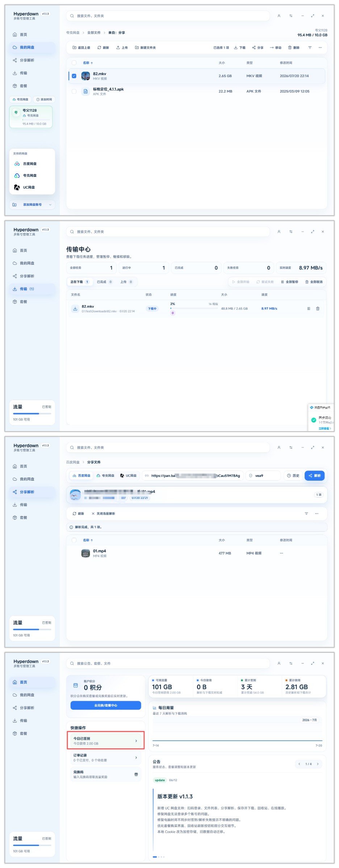Click 百度网盘 breadcrumb in 分享文件 window
339x868 pixels.
coord(73,462)
